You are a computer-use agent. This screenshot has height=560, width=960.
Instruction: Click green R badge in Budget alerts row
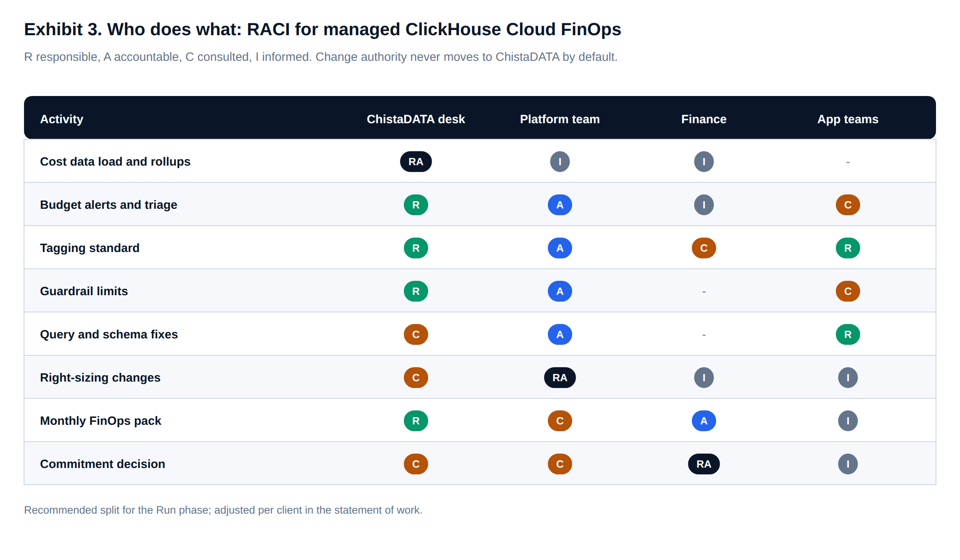tap(416, 205)
